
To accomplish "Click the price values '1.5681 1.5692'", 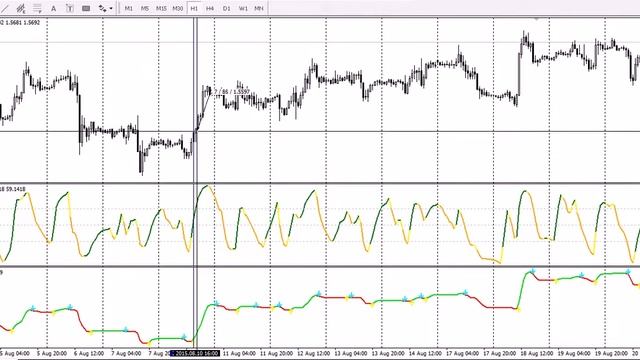I will click(22, 23).
